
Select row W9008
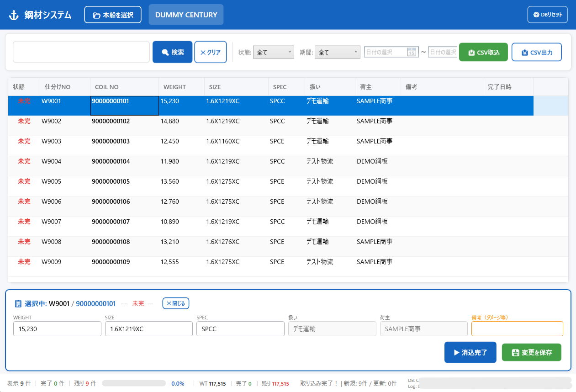pyautogui.click(x=288, y=246)
